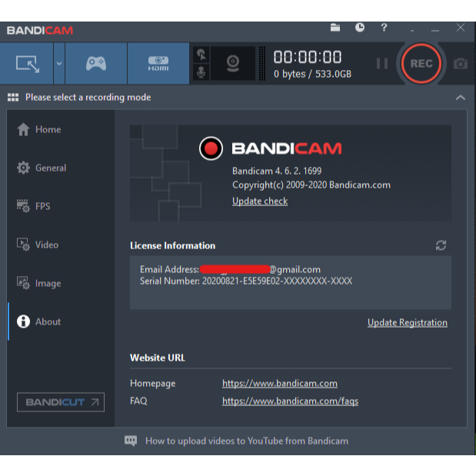Select the HDMI device recording mode

tap(158, 64)
